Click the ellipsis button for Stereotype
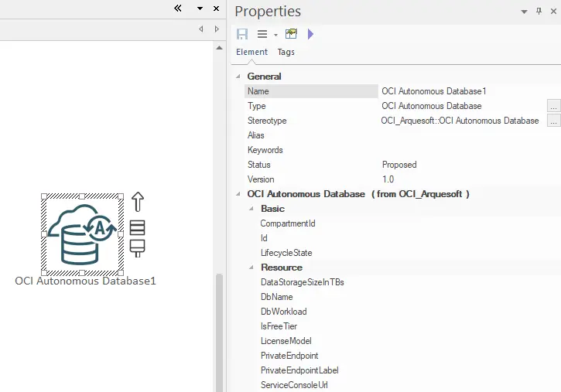561x392 pixels. [x=553, y=121]
